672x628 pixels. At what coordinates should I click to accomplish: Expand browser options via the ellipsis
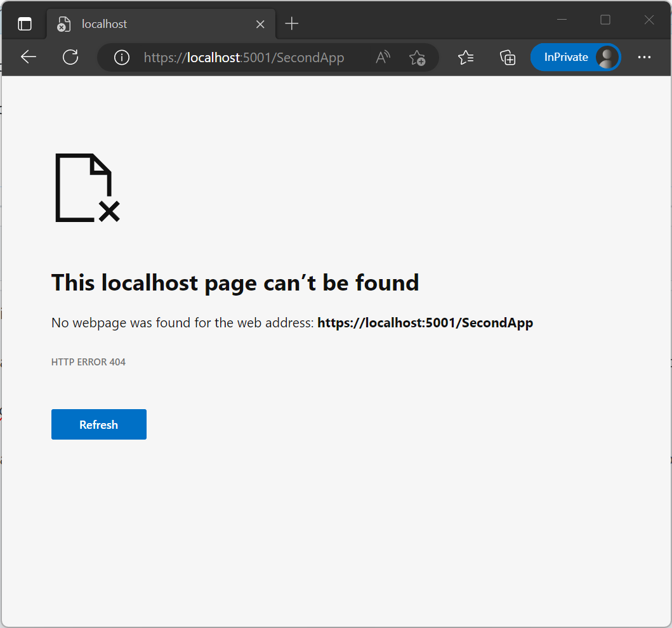(645, 57)
